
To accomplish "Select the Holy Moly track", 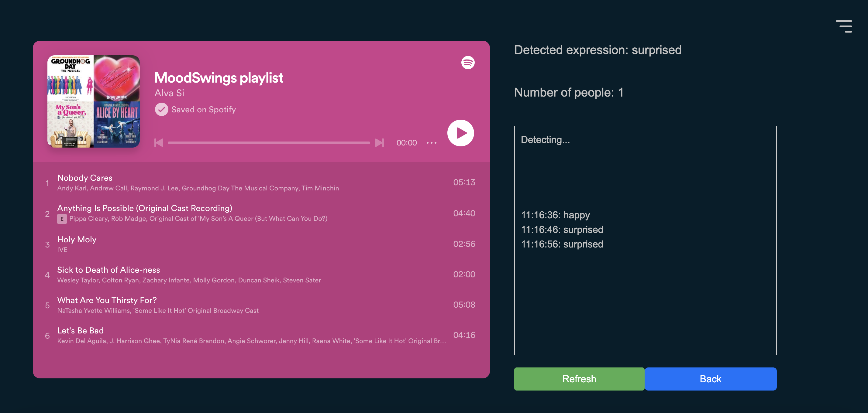I will tap(77, 239).
